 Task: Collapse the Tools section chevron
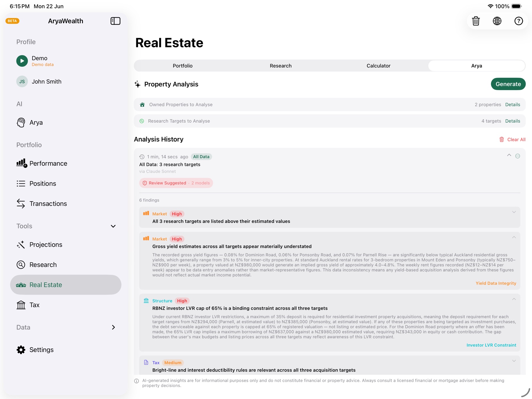pos(113,226)
